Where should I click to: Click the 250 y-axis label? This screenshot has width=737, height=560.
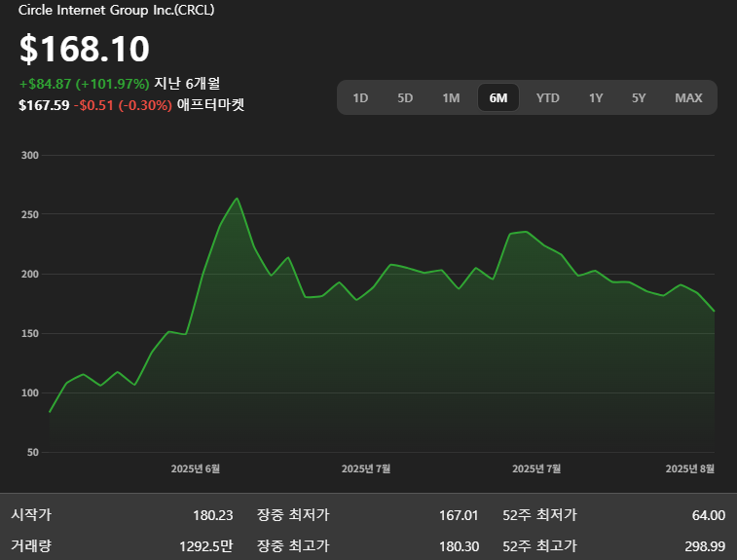(30, 214)
